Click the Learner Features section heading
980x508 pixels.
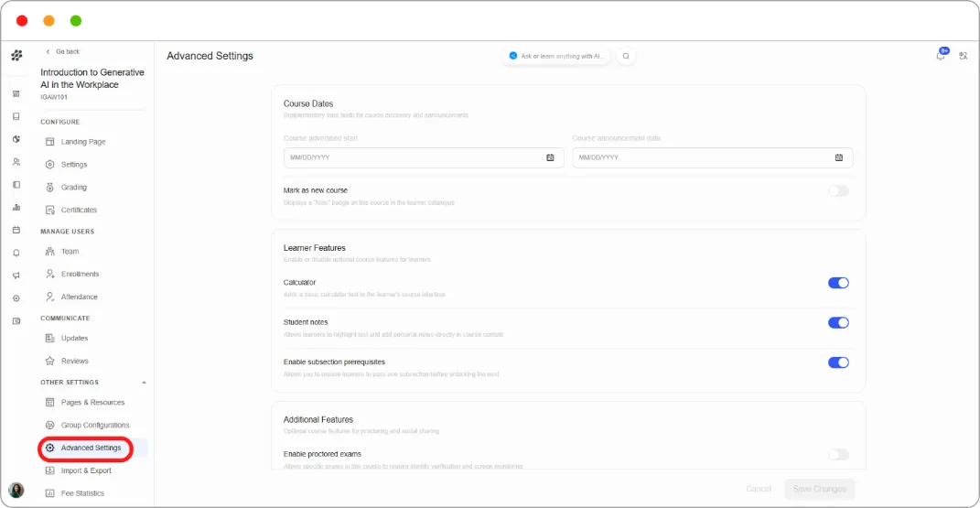coord(315,248)
